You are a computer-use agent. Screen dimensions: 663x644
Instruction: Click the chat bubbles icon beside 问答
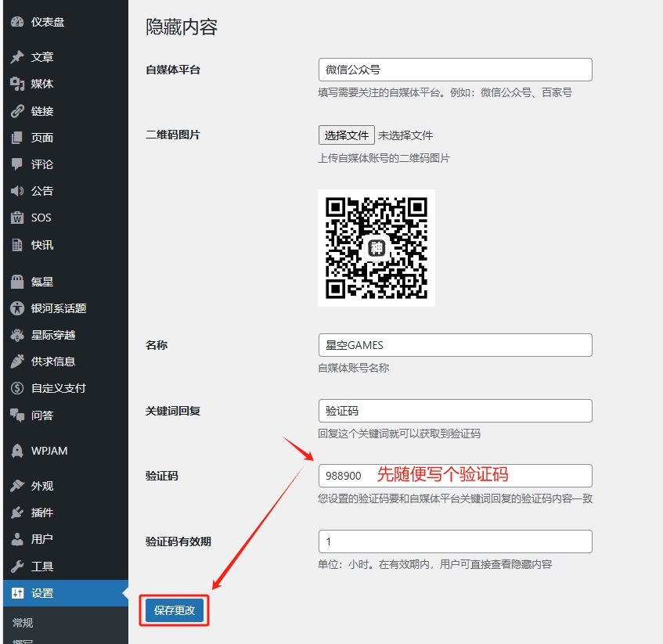(17, 415)
